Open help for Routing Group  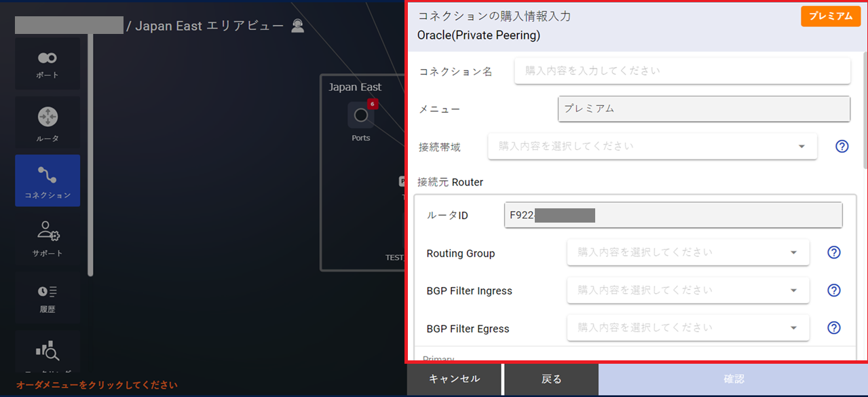pos(833,252)
